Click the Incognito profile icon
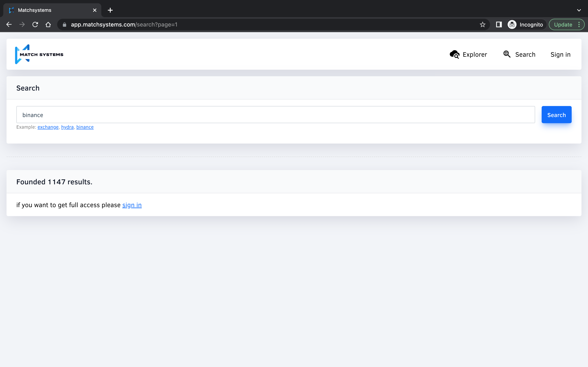 (512, 24)
